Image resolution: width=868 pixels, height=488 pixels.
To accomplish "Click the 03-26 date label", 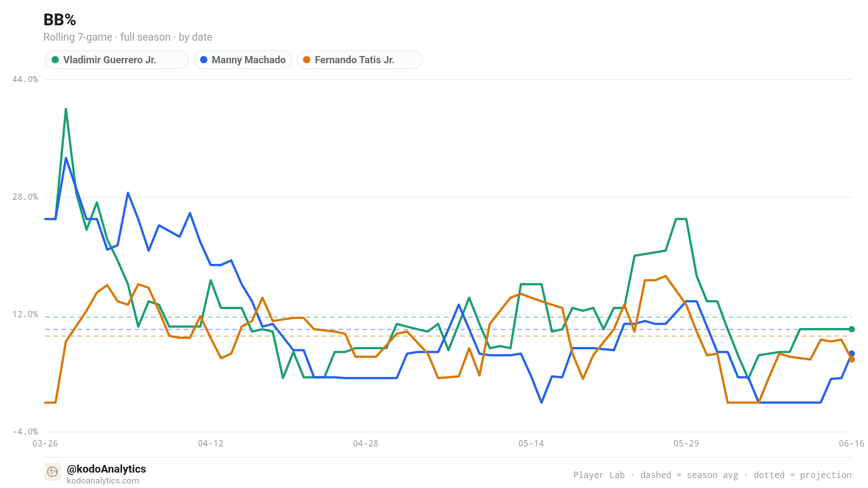I will (45, 444).
